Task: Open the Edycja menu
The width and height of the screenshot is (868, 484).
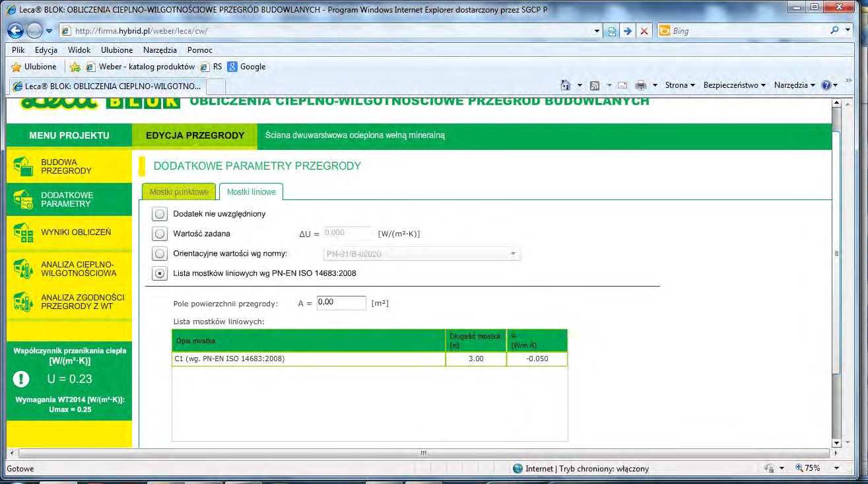Action: click(x=46, y=50)
